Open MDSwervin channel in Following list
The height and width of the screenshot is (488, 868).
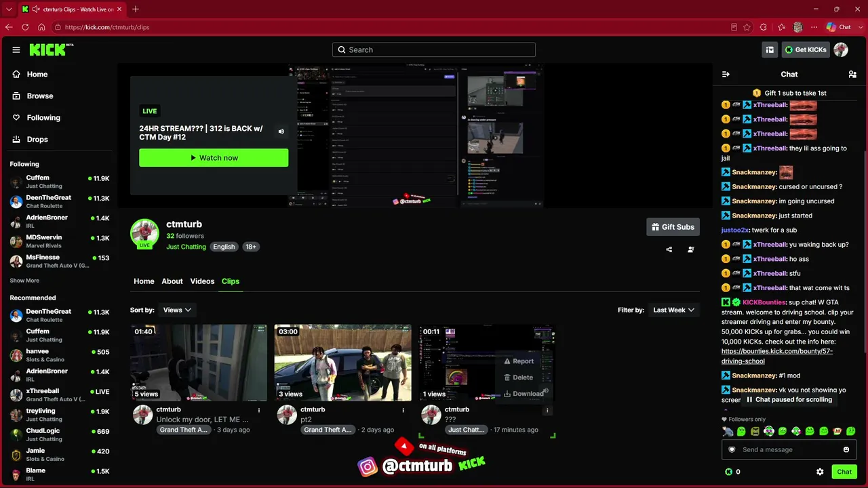[x=60, y=241]
